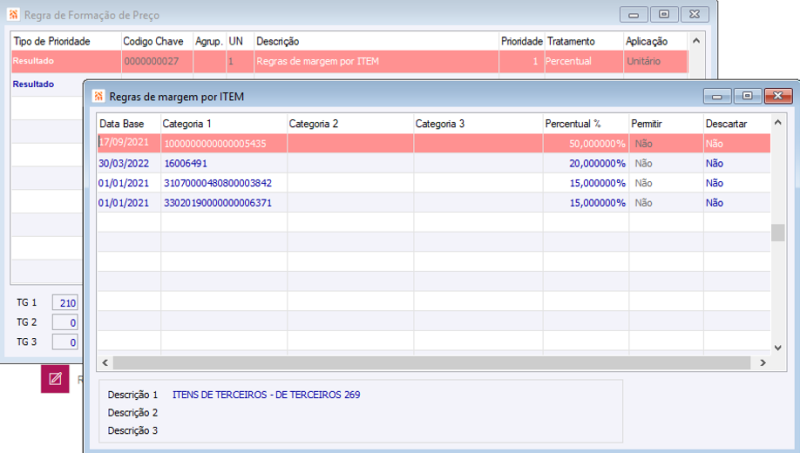
Task: Click the TG 3 input field
Action: pos(65,342)
